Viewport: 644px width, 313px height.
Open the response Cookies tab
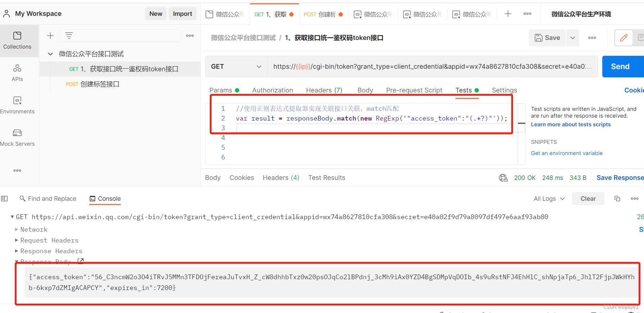(242, 178)
